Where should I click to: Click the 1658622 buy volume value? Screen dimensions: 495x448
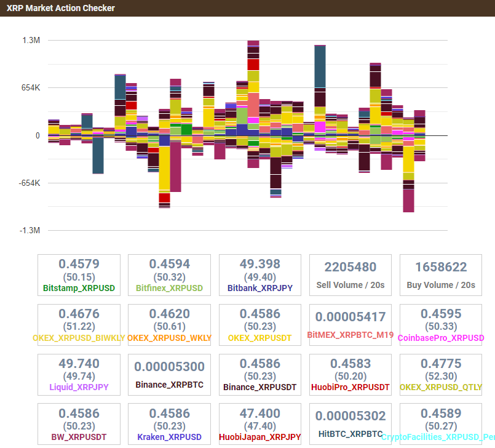click(441, 267)
